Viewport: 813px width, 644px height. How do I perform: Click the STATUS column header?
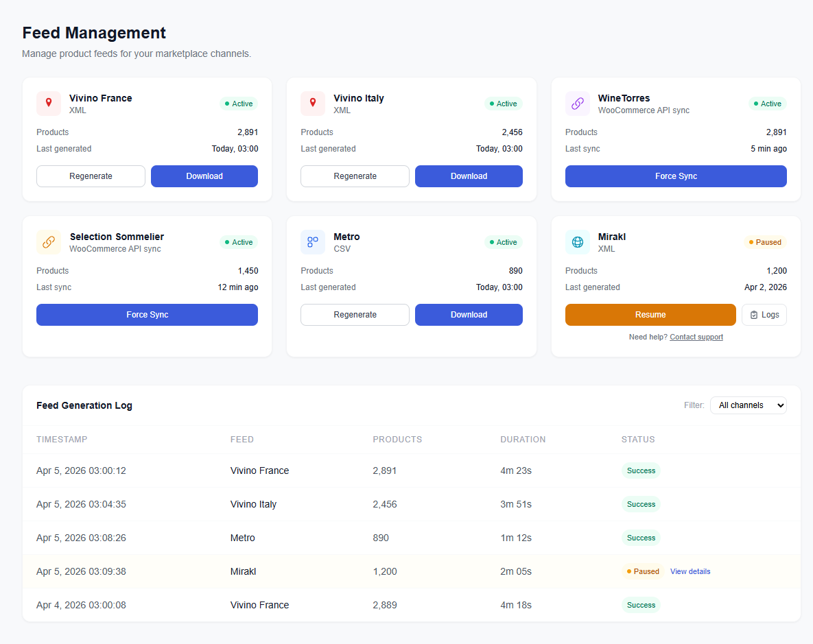point(638,440)
